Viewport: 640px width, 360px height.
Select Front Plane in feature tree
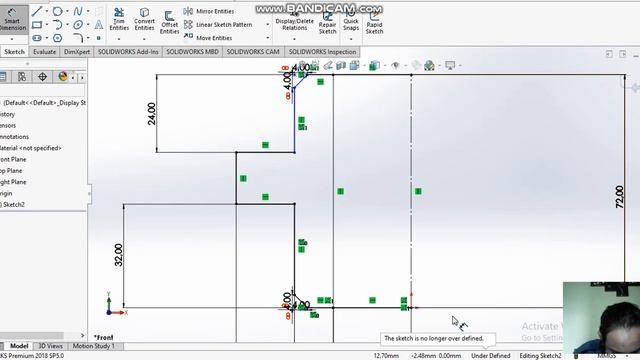13,160
